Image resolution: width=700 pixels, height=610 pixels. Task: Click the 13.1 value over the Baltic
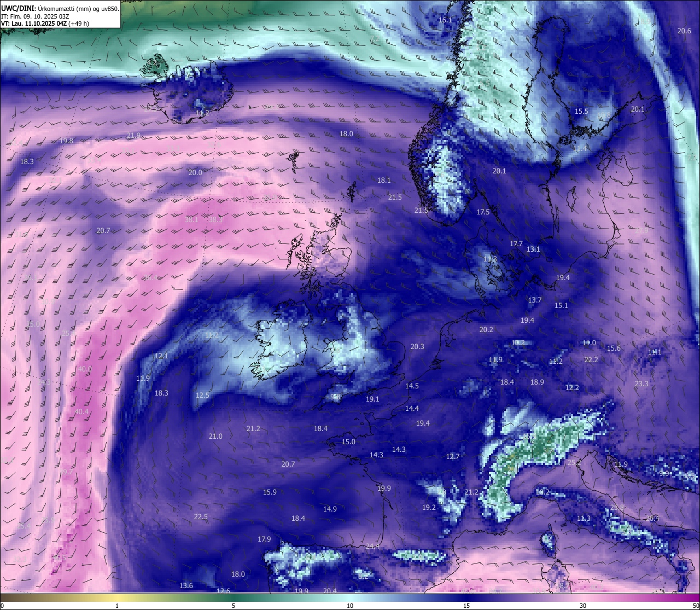(533, 249)
